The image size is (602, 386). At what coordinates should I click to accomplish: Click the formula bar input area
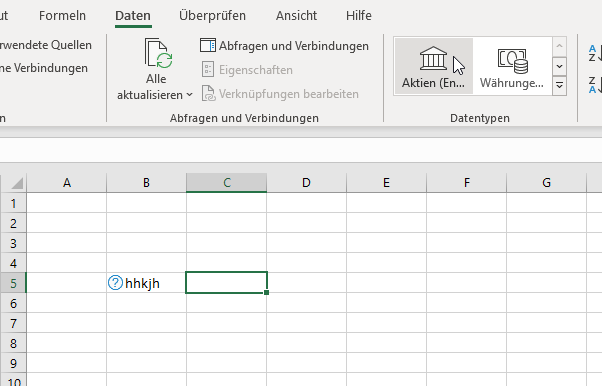tap(301, 150)
